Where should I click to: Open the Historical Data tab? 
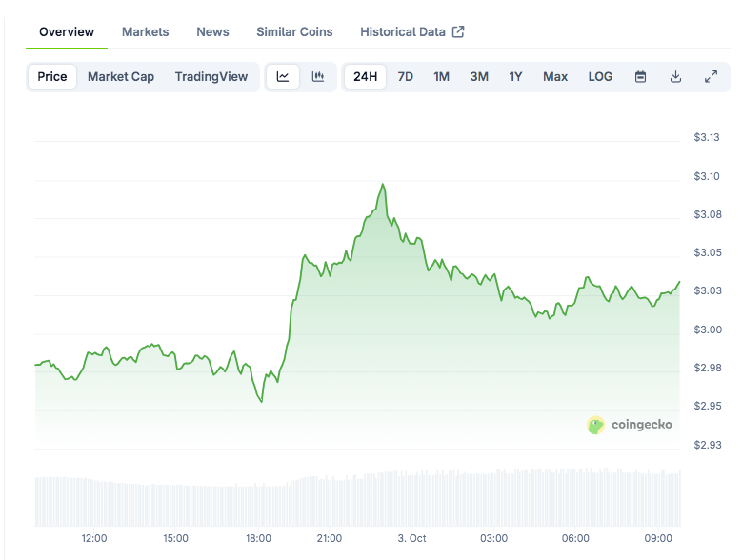(x=411, y=31)
